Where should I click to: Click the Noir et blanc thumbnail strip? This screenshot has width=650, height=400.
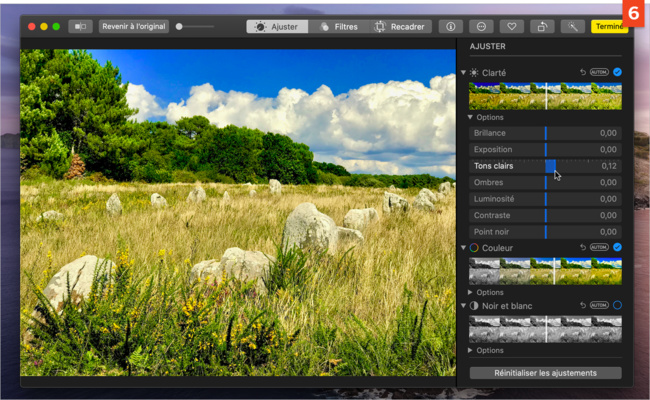(545, 329)
